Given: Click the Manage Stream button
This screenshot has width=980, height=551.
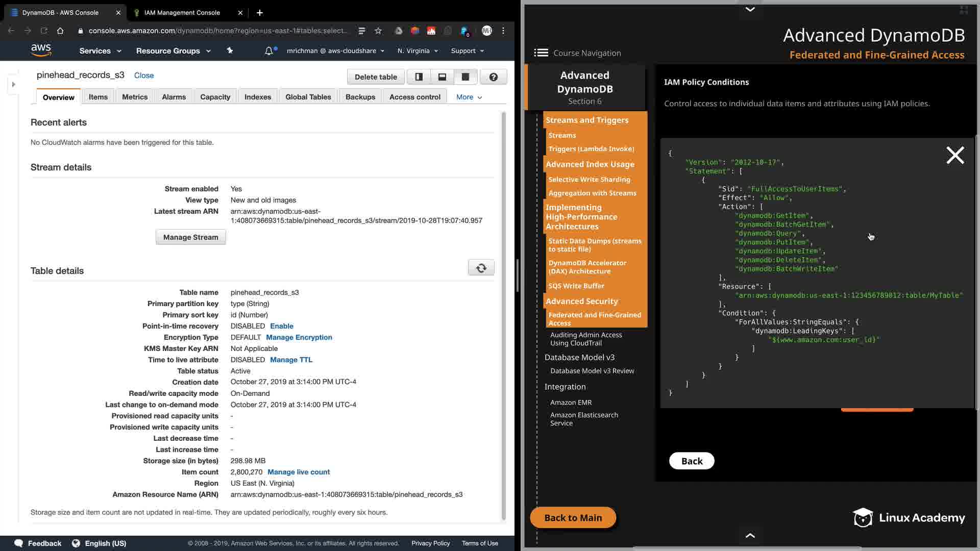Looking at the screenshot, I should 190,237.
